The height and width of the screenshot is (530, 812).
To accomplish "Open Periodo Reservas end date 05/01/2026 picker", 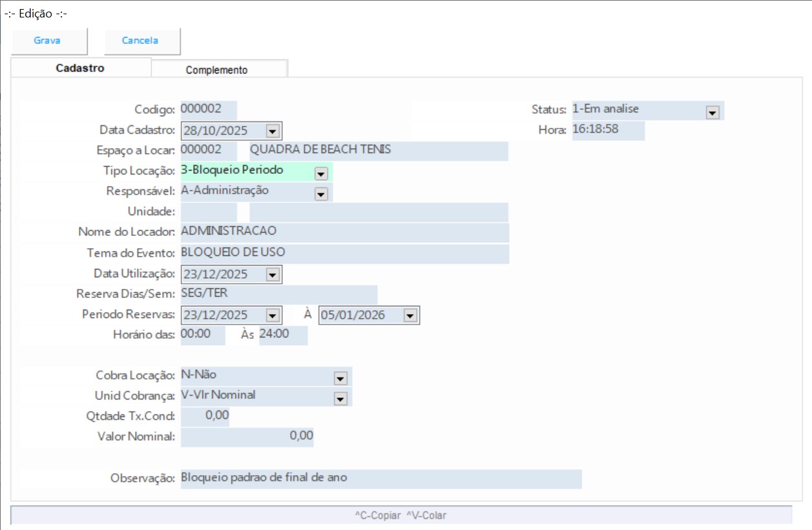I will click(410, 315).
